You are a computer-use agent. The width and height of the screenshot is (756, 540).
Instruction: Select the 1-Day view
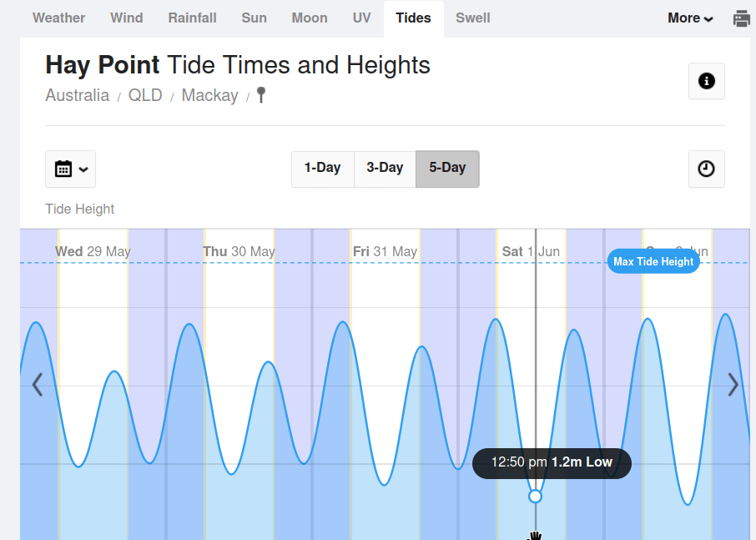(322, 168)
